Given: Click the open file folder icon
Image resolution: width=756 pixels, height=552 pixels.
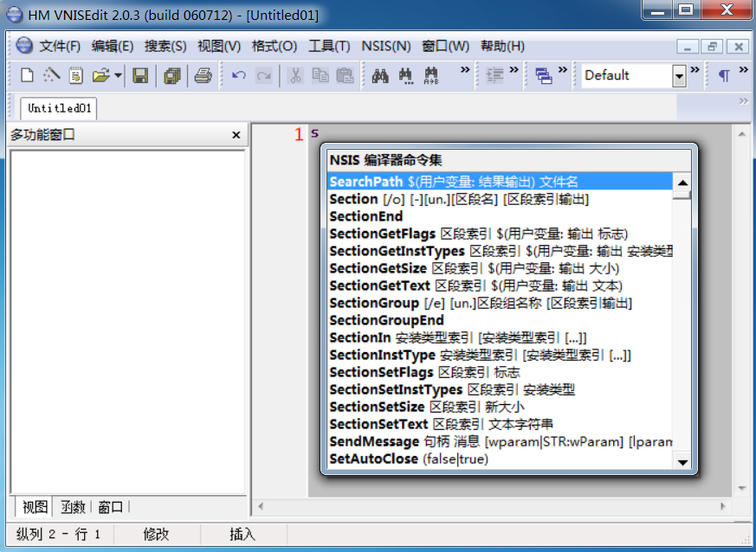Looking at the screenshot, I should [x=100, y=75].
